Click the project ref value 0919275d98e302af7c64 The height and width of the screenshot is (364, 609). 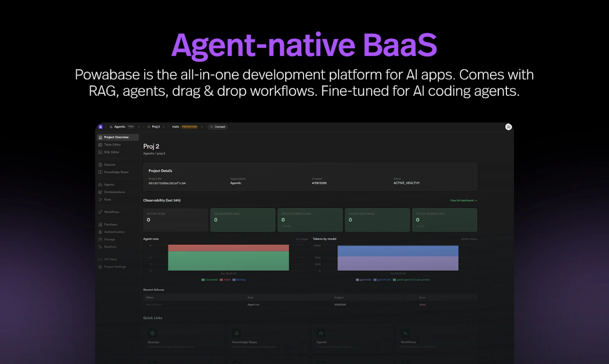(167, 183)
